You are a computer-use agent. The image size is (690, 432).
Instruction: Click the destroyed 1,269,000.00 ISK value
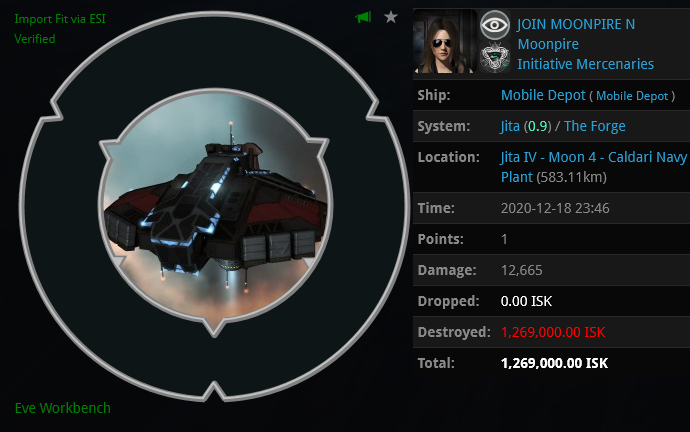click(x=553, y=332)
